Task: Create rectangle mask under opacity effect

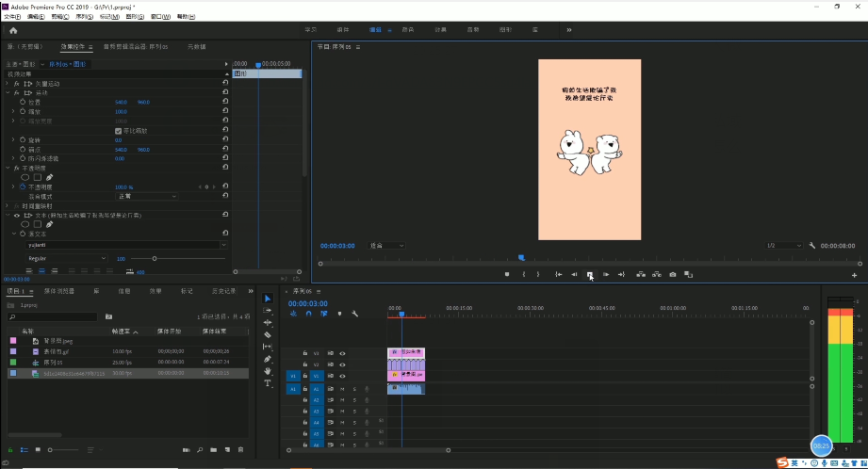Action: (37, 178)
